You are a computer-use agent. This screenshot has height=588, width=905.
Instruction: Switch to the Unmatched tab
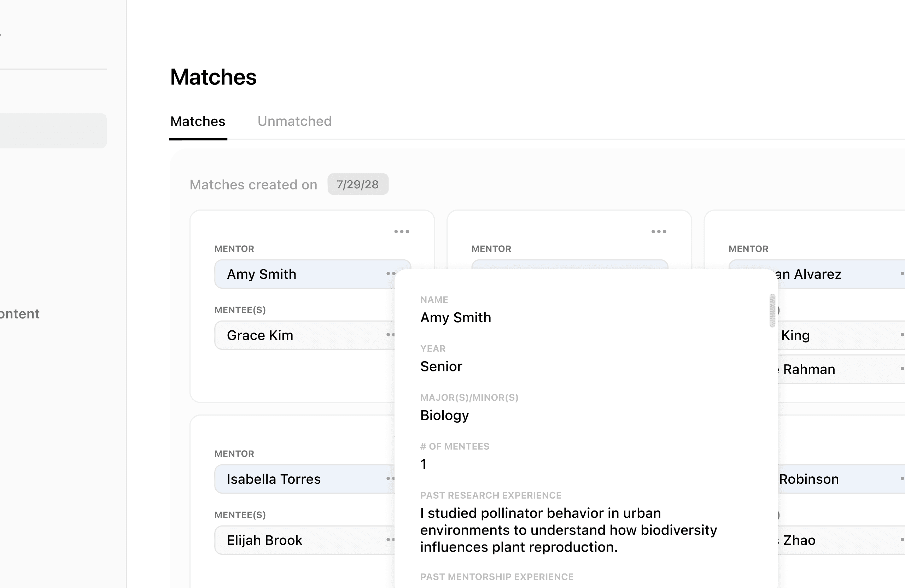[x=294, y=121]
